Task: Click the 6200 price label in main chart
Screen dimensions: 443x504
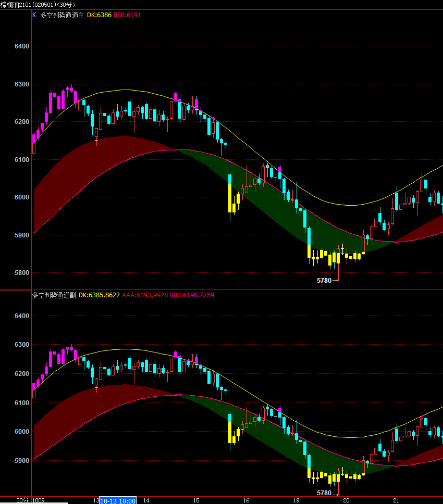Action: 22,122
